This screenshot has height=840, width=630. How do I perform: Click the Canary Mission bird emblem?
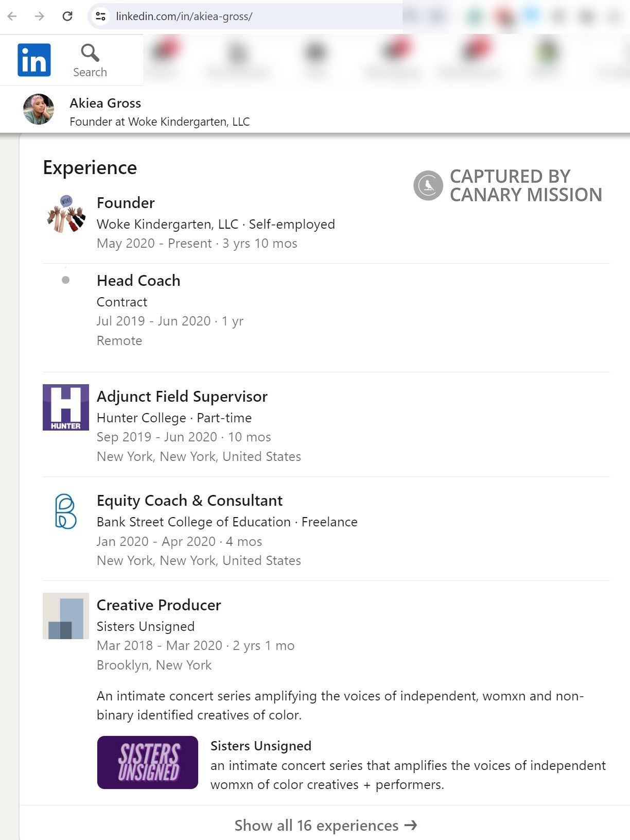(429, 186)
